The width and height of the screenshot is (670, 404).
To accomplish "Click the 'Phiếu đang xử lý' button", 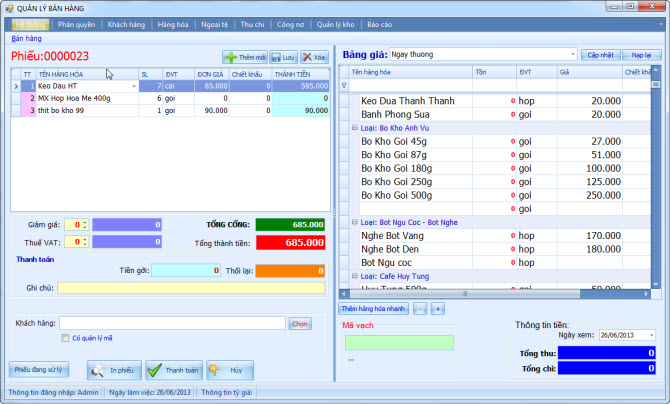I will (39, 369).
